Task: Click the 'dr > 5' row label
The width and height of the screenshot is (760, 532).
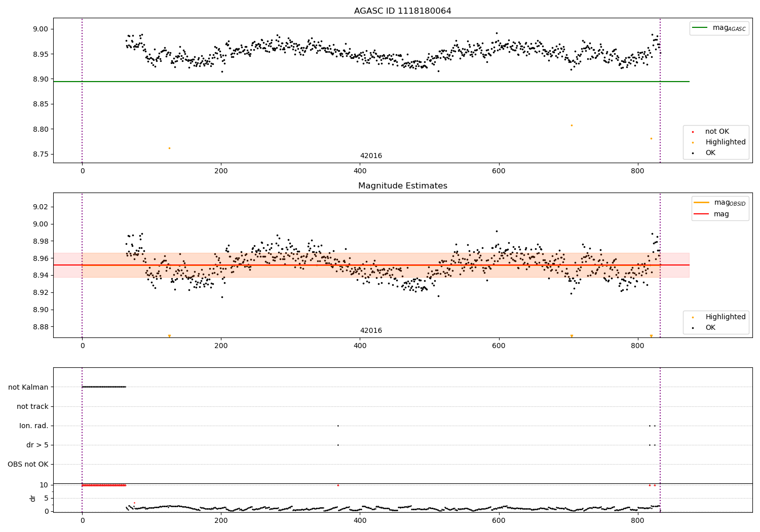Action: 37,445
